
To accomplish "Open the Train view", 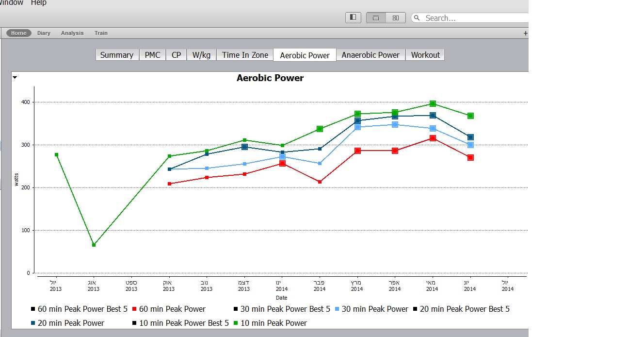I will [x=101, y=33].
